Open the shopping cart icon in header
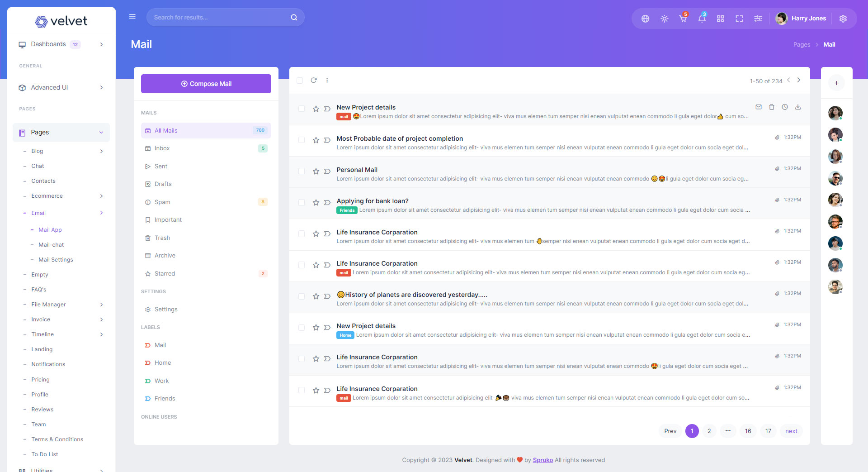 tap(683, 19)
